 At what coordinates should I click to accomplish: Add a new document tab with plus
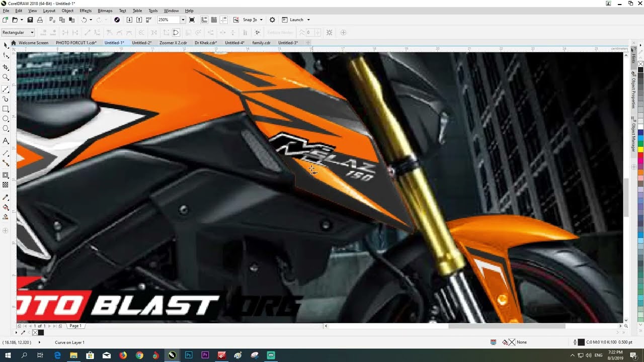pyautogui.click(x=308, y=43)
